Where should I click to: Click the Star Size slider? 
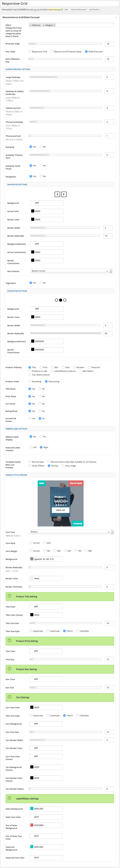[x=66, y=687]
